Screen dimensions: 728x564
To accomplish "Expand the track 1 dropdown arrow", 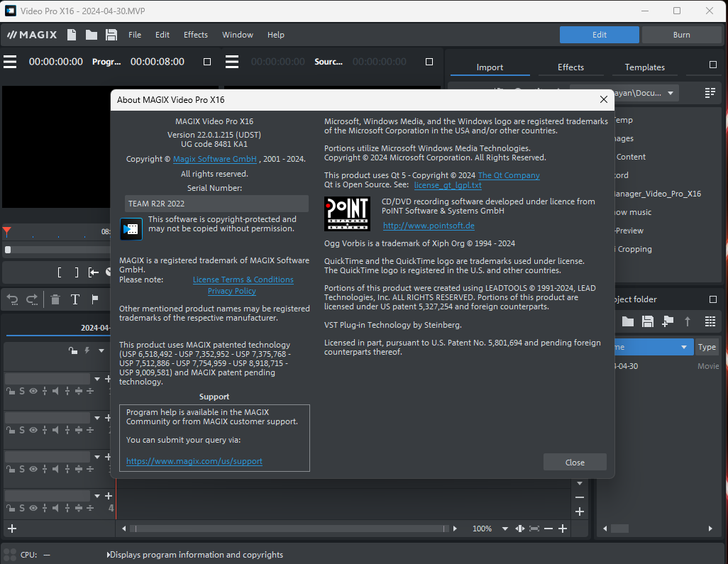I will [97, 380].
